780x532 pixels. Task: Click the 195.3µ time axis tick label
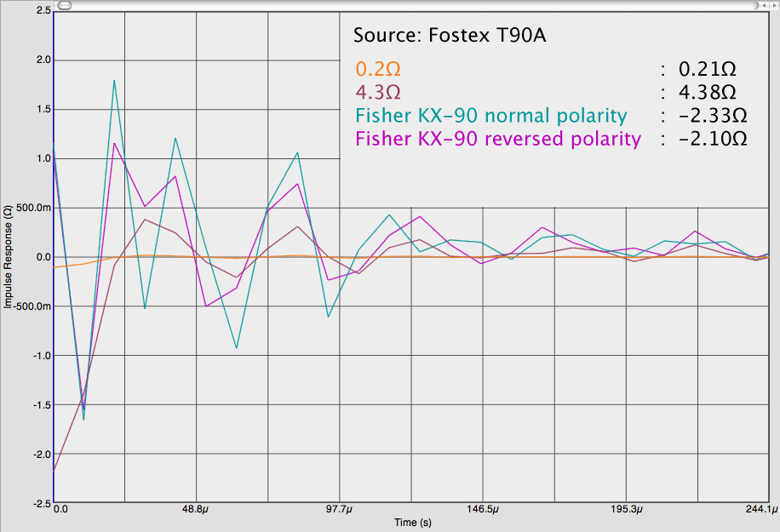[626, 510]
